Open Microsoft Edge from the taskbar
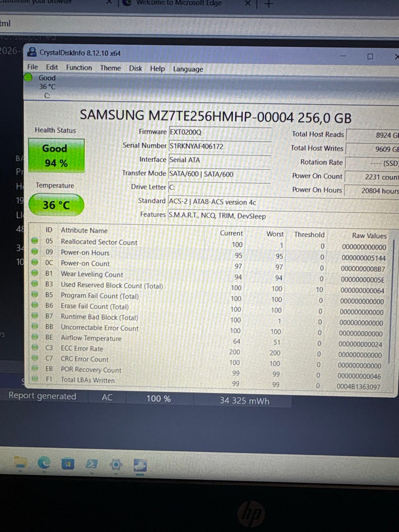Viewport: 399px width, 532px height. (44, 463)
